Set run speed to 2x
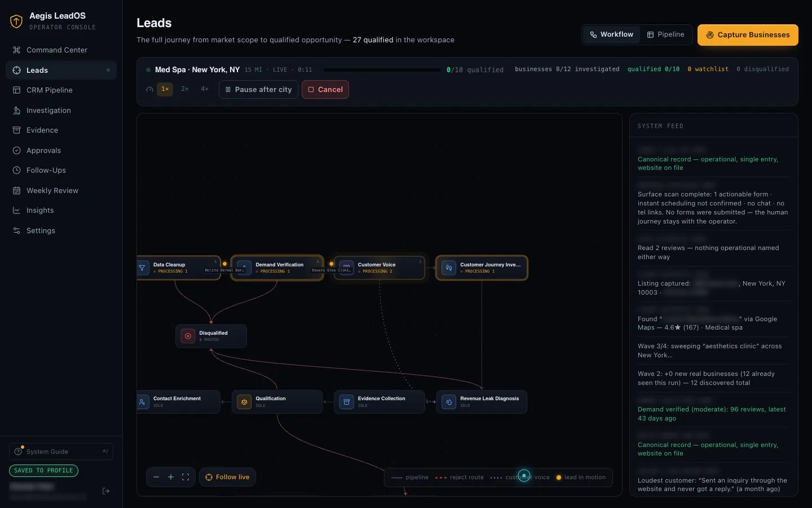This screenshot has width=812, height=508. pyautogui.click(x=185, y=89)
